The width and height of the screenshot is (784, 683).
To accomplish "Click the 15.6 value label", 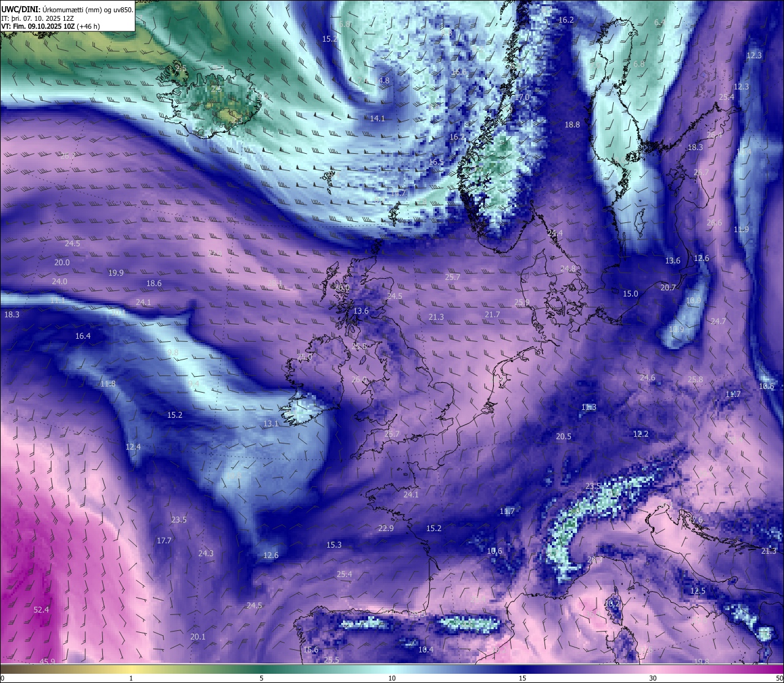I will tap(311, 649).
